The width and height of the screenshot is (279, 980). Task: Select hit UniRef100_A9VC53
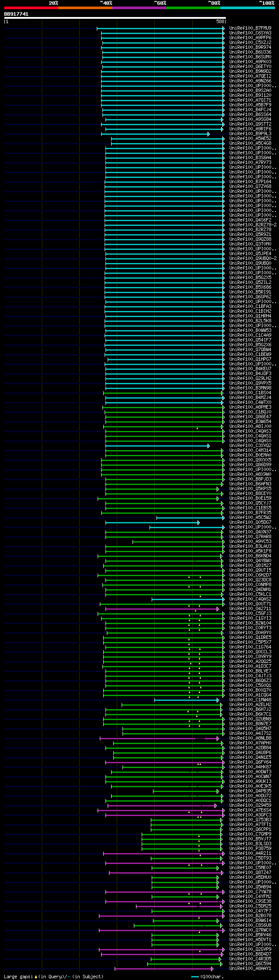(x=250, y=541)
